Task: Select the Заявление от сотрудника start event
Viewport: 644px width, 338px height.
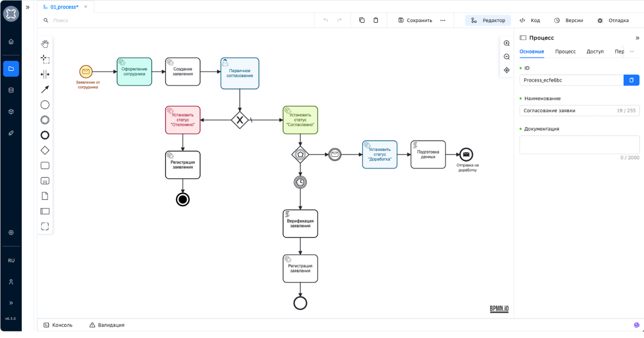Action: click(x=86, y=72)
